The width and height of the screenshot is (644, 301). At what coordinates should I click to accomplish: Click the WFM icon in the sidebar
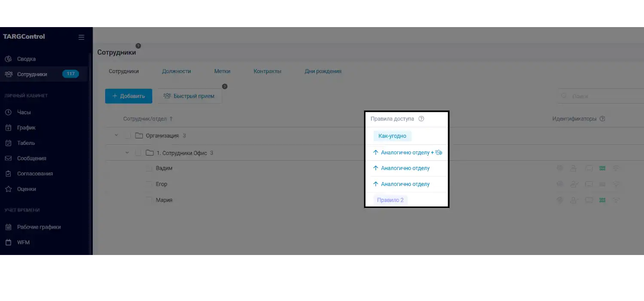point(8,242)
